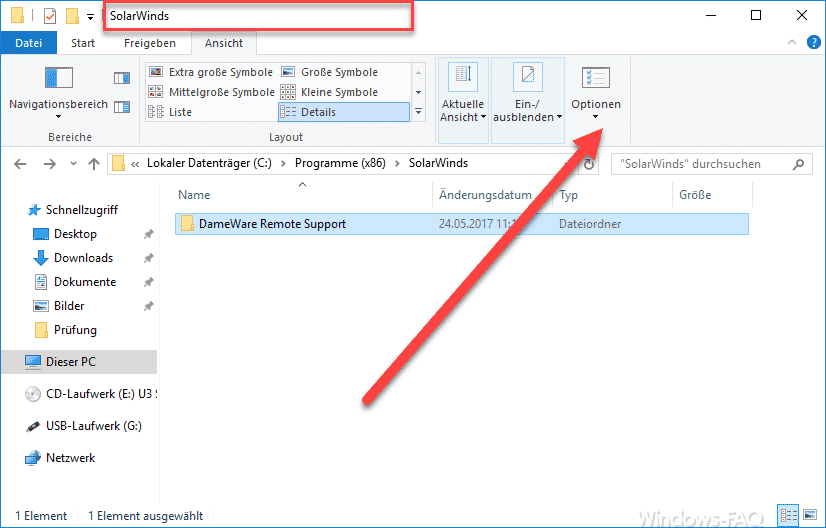Click the new folder icon in title bar
The width and height of the screenshot is (826, 528).
click(72, 16)
